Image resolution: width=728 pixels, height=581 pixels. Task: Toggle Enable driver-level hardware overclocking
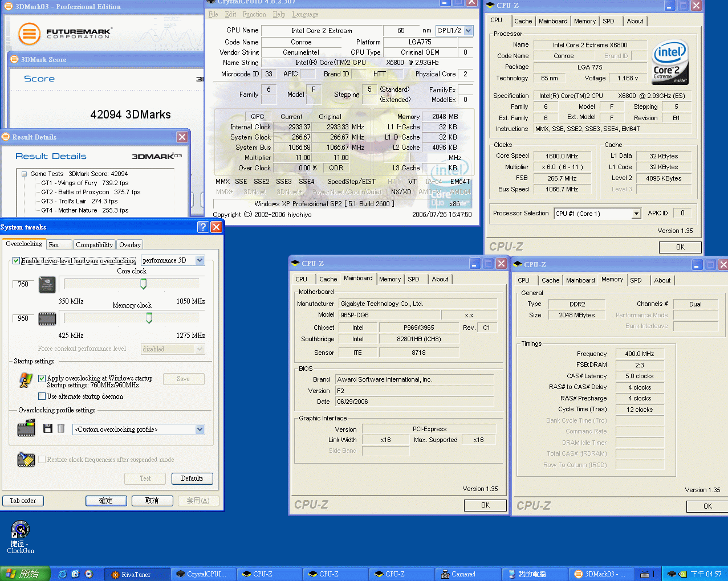16,261
